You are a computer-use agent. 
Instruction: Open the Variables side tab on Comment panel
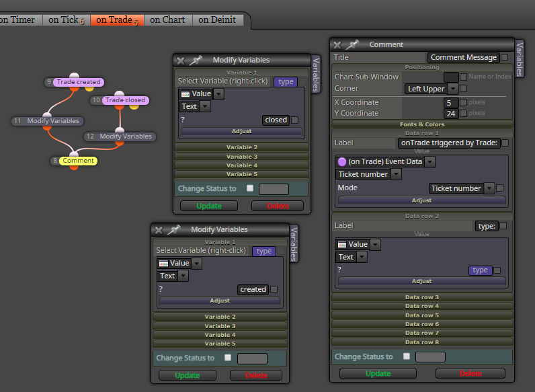point(520,58)
